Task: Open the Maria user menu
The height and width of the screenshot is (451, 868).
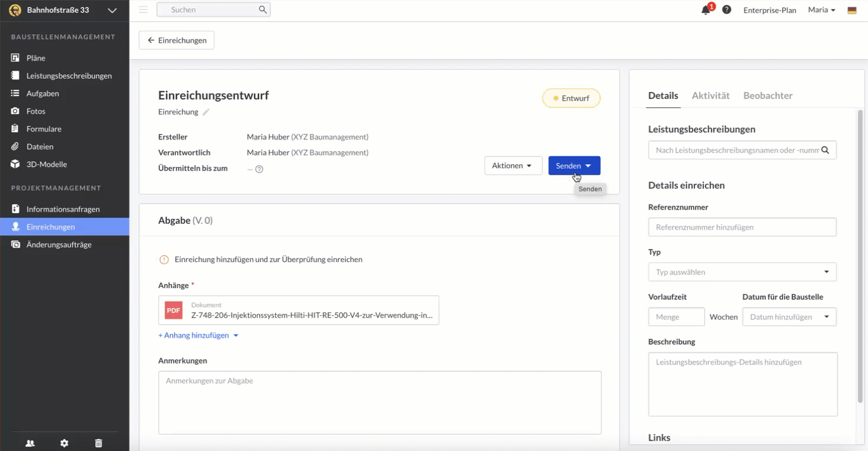Action: [821, 10]
